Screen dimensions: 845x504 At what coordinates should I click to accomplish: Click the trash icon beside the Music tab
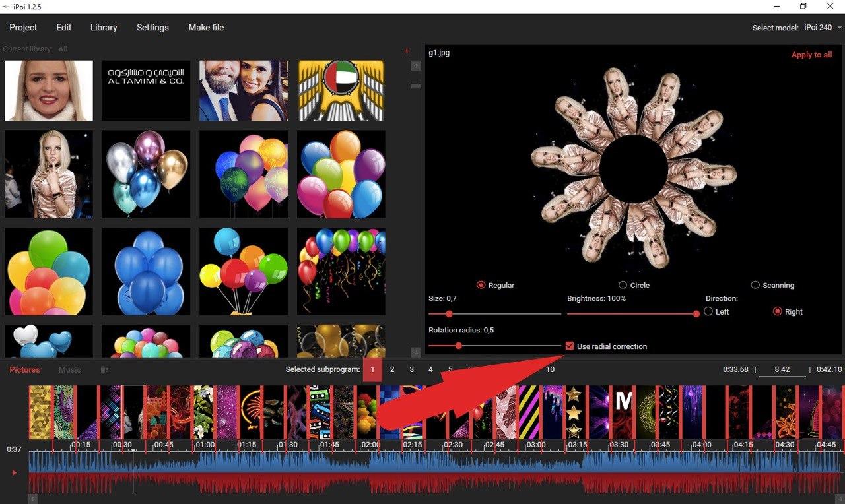[104, 370]
